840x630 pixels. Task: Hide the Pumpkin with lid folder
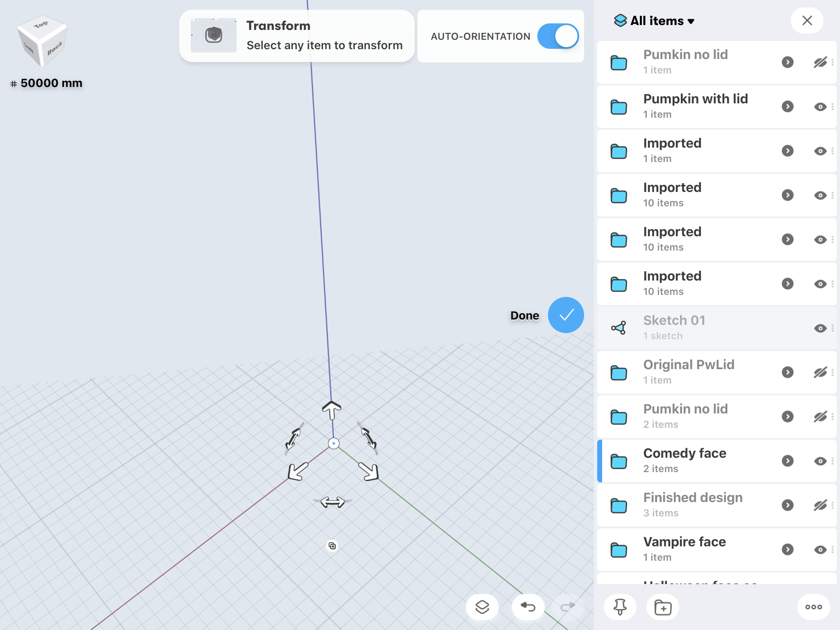point(820,107)
